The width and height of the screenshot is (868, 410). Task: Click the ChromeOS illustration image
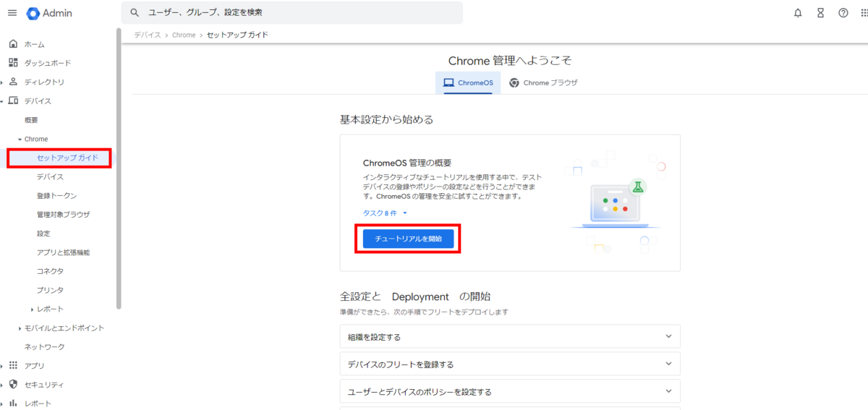pyautogui.click(x=615, y=204)
